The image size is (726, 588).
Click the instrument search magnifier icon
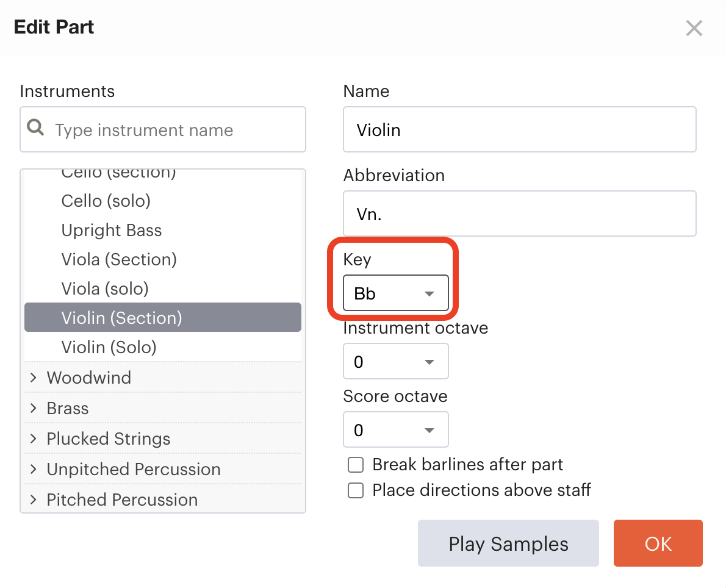35,127
